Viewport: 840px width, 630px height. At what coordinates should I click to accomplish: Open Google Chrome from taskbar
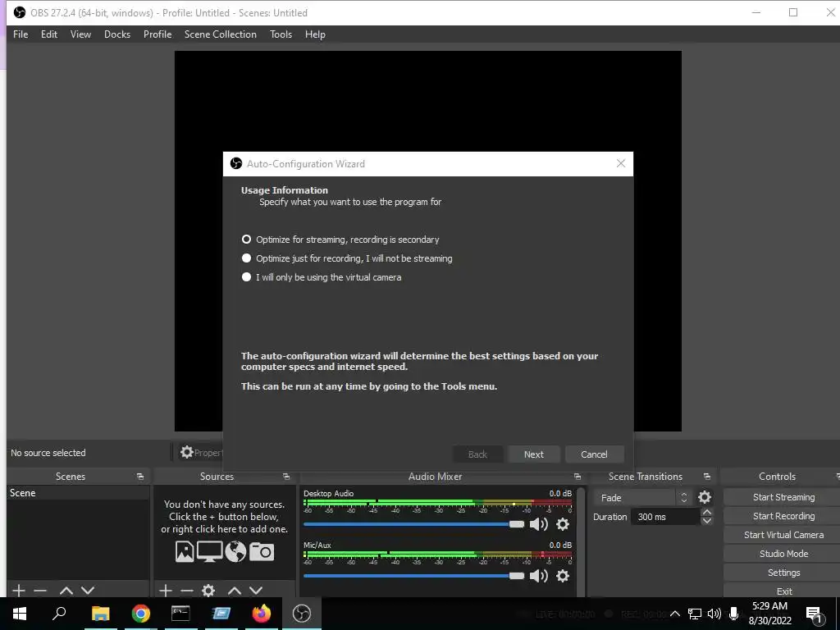coord(141,614)
